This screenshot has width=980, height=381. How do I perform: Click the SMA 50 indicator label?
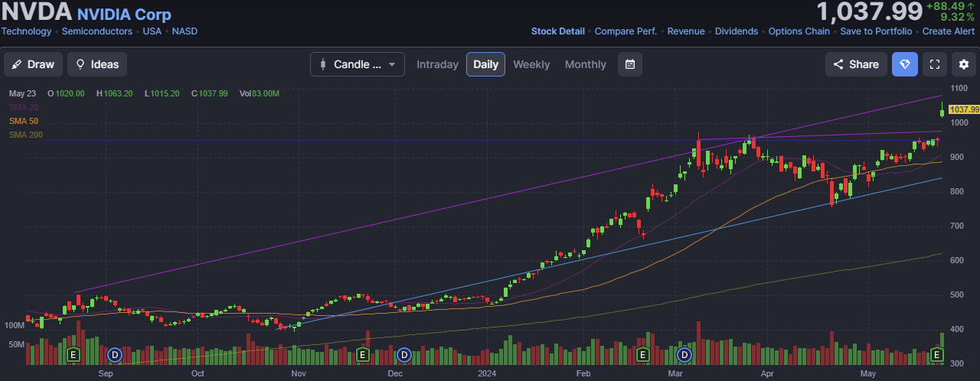(24, 121)
